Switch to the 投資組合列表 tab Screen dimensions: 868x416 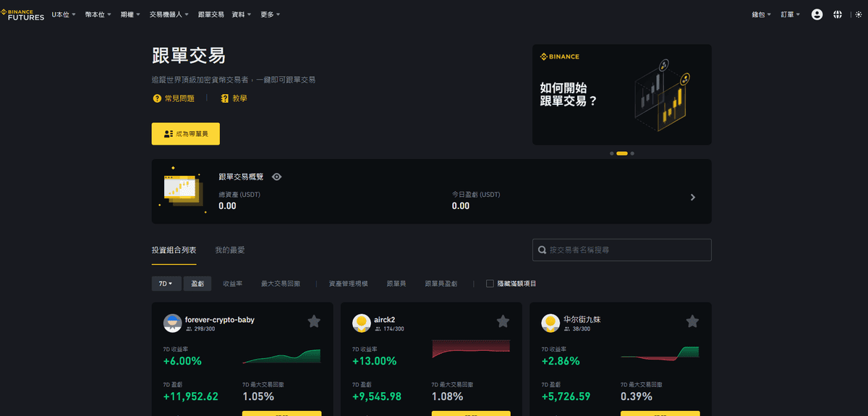174,250
